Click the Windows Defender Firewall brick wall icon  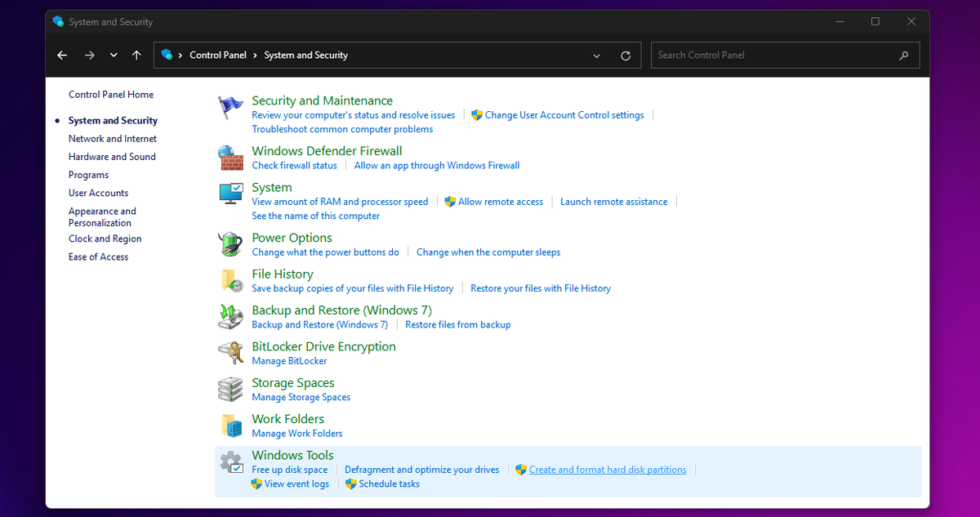231,158
